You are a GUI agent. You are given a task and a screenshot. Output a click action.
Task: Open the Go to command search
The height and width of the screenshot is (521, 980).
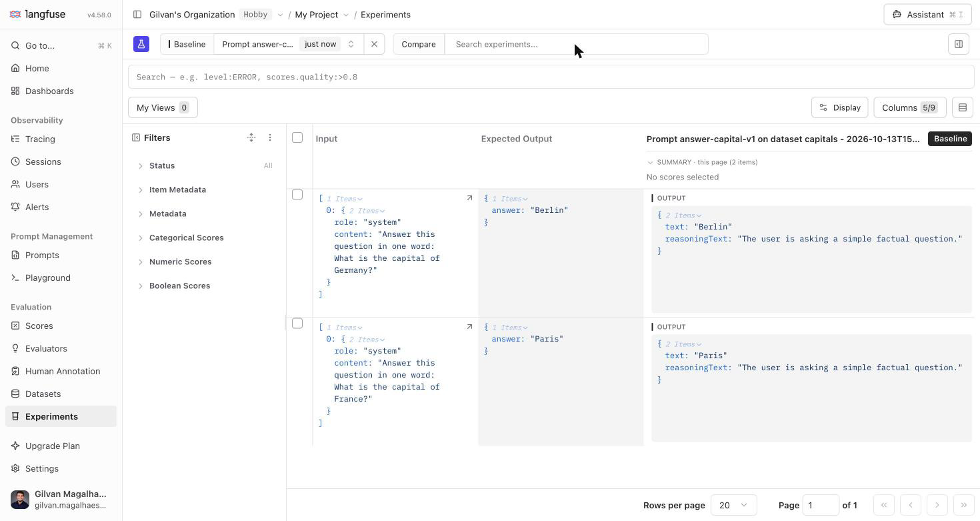pos(61,45)
